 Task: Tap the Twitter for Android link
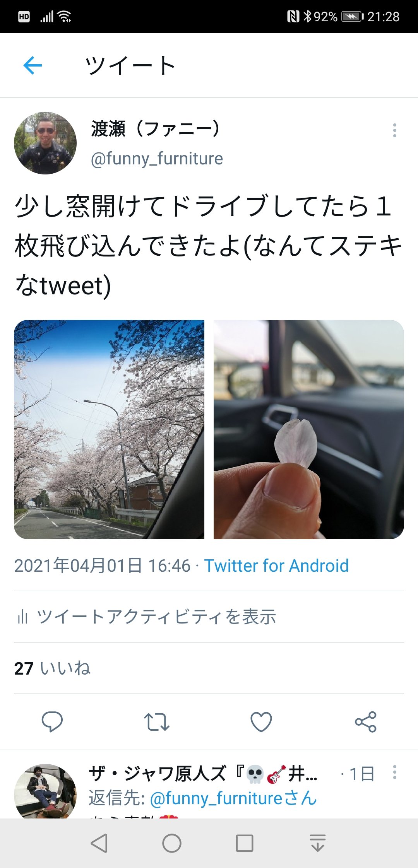(277, 566)
